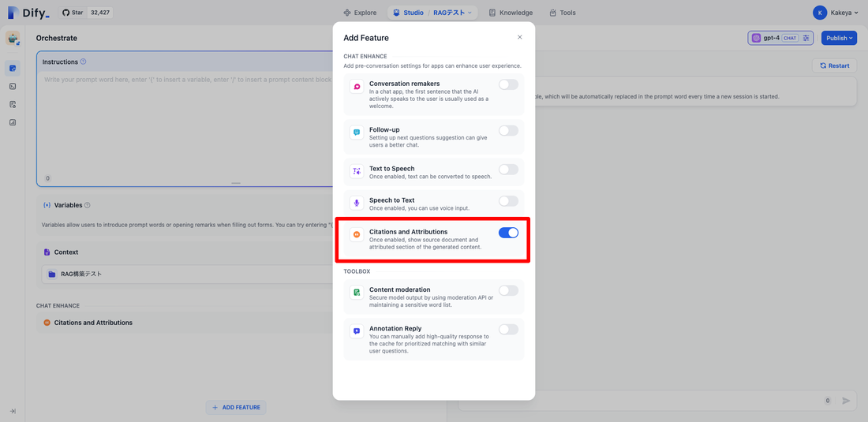Click the Annotation Reply icon
Image resolution: width=868 pixels, height=422 pixels.
[357, 331]
